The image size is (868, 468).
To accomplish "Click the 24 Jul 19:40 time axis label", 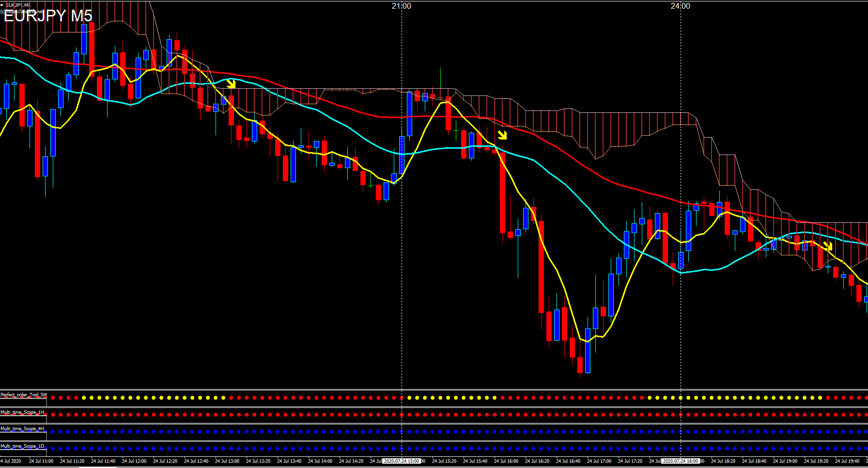I will click(847, 461).
